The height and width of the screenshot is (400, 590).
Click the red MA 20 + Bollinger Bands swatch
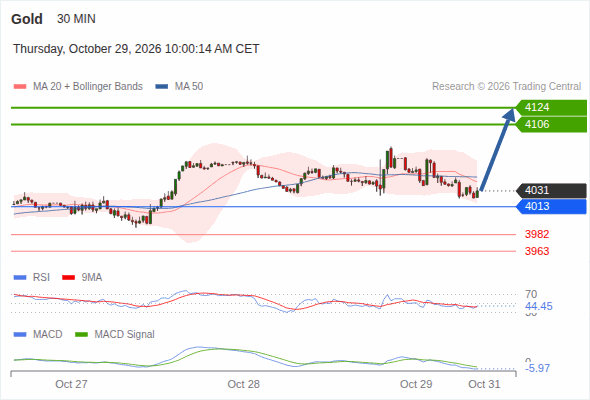click(20, 87)
